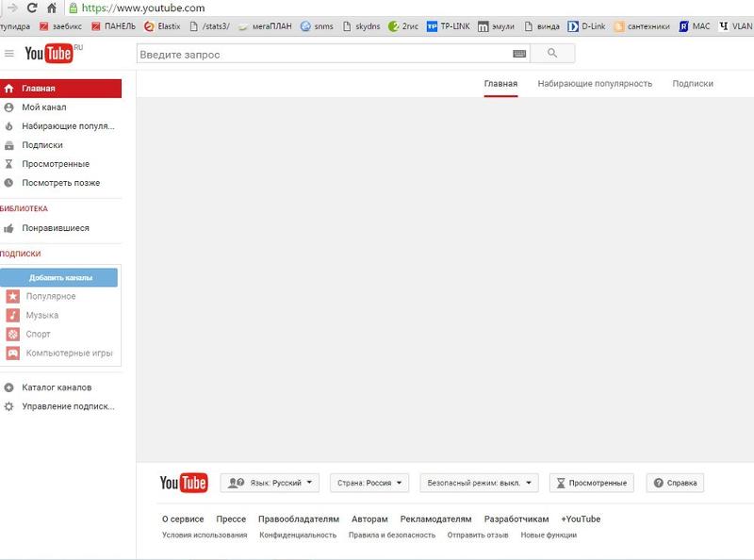Click the browser reload icon

point(32,8)
